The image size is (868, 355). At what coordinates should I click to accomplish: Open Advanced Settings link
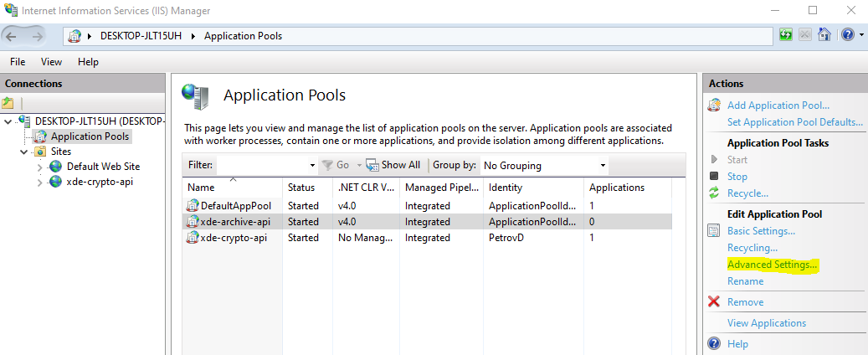tap(773, 265)
